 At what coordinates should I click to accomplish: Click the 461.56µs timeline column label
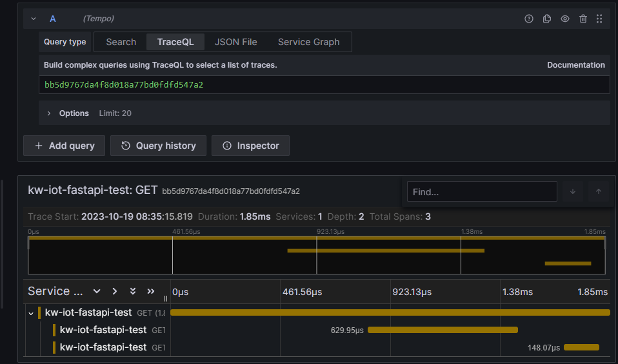coord(303,292)
